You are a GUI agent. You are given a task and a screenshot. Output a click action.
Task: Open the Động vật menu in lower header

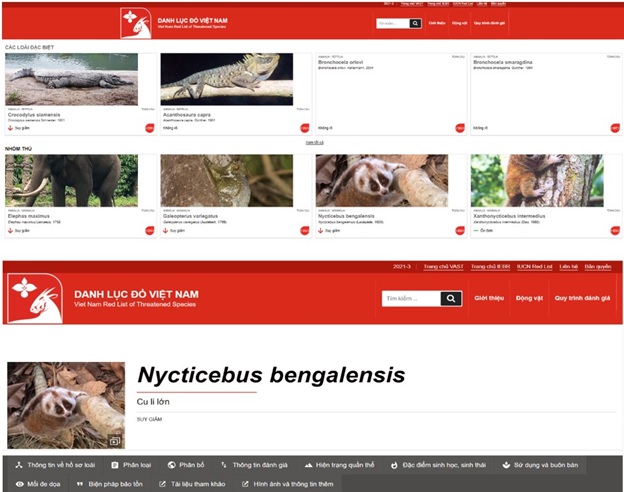click(x=529, y=298)
